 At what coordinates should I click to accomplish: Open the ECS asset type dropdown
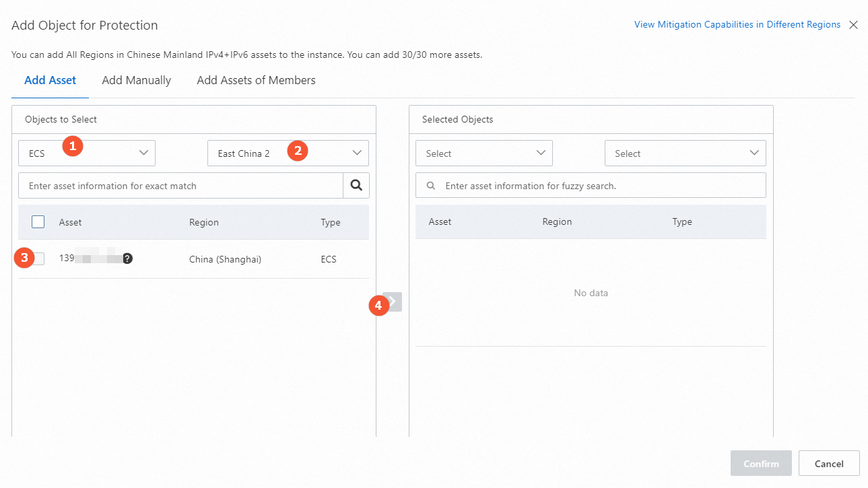pyautogui.click(x=87, y=153)
